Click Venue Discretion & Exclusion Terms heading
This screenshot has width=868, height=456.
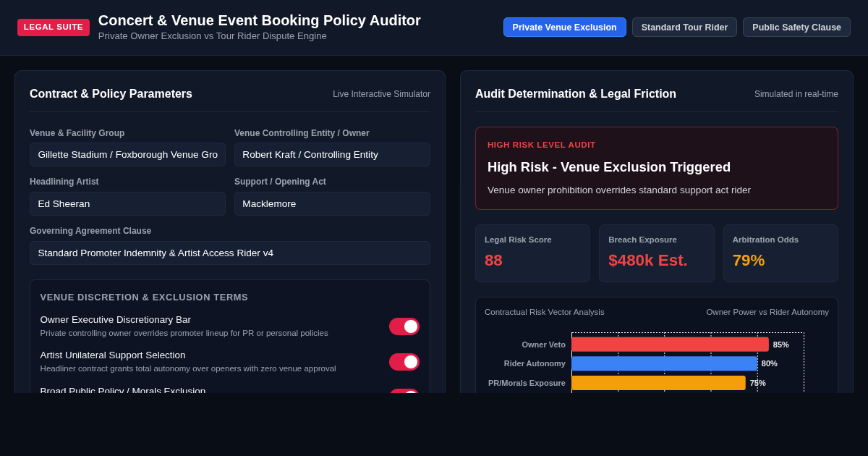(x=144, y=297)
